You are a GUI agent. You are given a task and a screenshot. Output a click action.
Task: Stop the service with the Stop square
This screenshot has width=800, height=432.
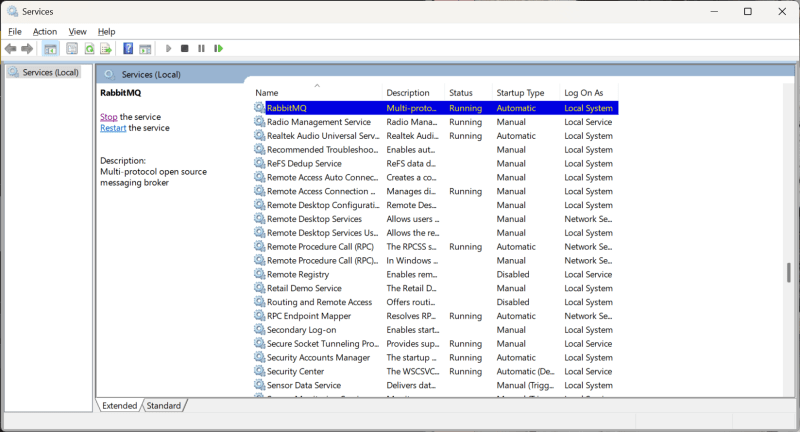[x=185, y=48]
